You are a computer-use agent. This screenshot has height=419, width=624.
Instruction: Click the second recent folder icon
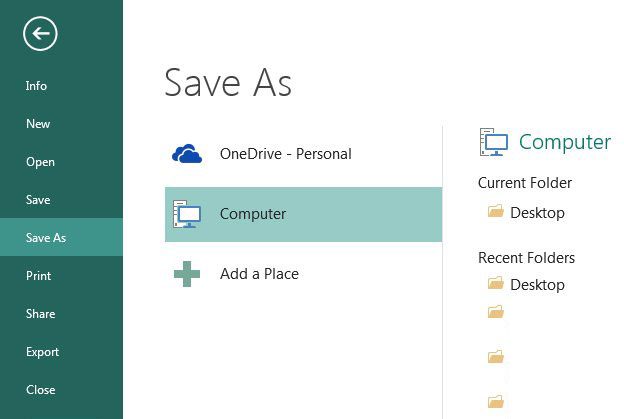(495, 313)
